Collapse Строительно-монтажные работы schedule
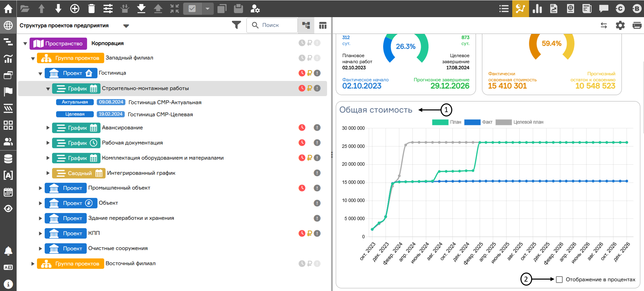 click(x=48, y=89)
